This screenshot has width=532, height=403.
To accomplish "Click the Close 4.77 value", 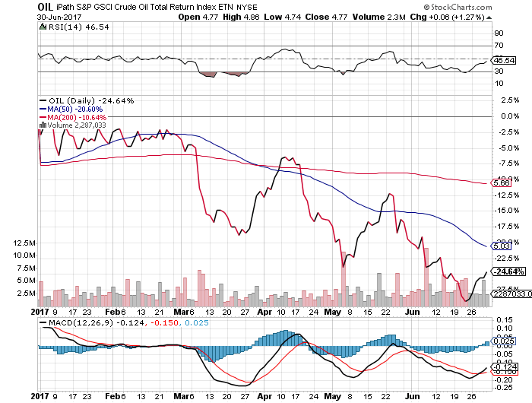I will pyautogui.click(x=326, y=17).
